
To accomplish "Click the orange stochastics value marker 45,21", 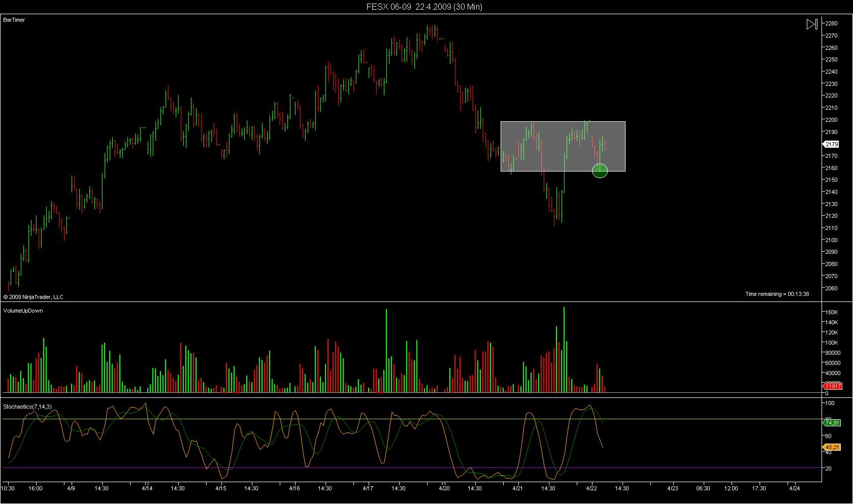I will pos(832,447).
